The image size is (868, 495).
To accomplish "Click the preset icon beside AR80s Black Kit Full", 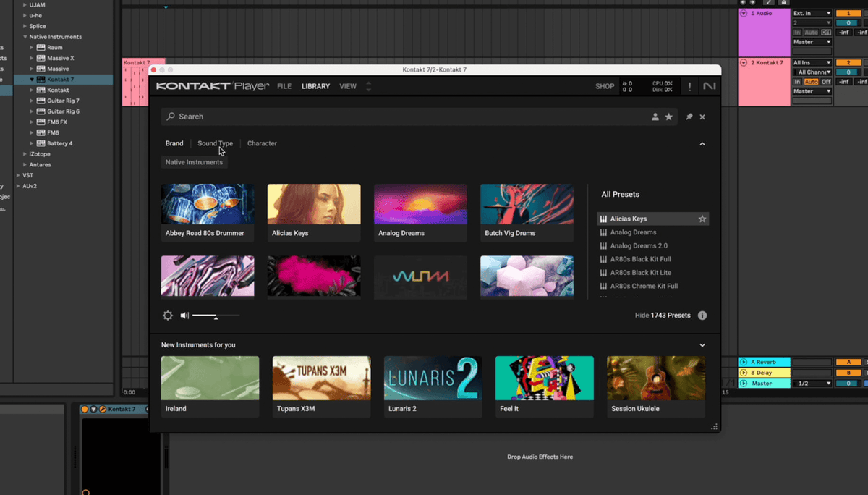I will pos(603,259).
